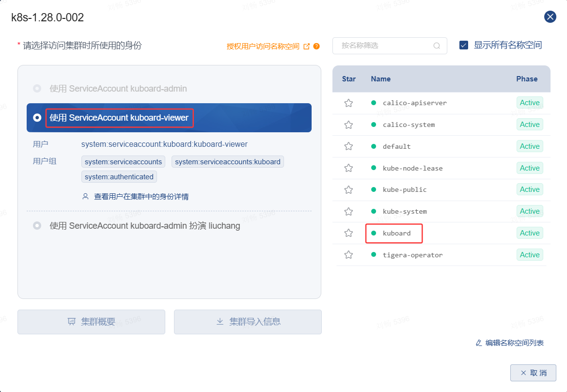Star the default namespace

348,146
